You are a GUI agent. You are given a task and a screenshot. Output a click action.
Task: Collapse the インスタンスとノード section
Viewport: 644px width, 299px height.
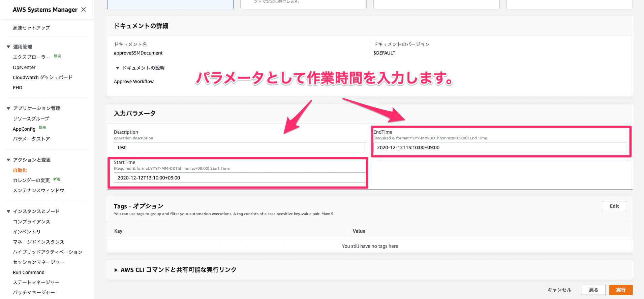click(x=8, y=211)
